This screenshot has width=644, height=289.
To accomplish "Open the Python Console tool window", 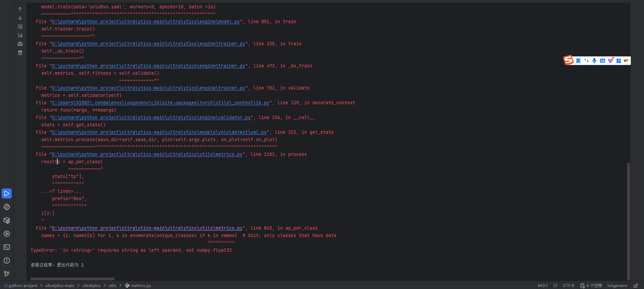I will (x=7, y=207).
